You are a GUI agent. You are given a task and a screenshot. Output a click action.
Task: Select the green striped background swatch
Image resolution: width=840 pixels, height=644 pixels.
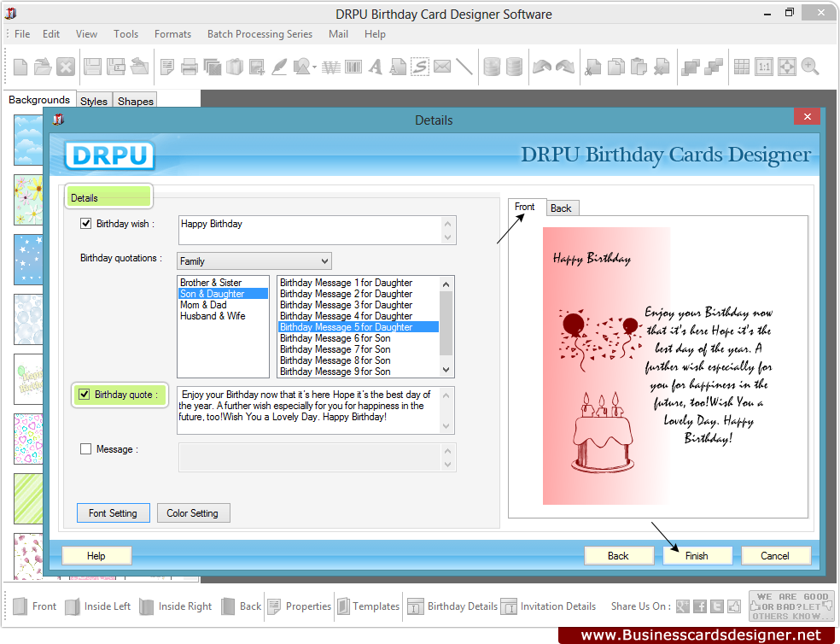[28, 498]
